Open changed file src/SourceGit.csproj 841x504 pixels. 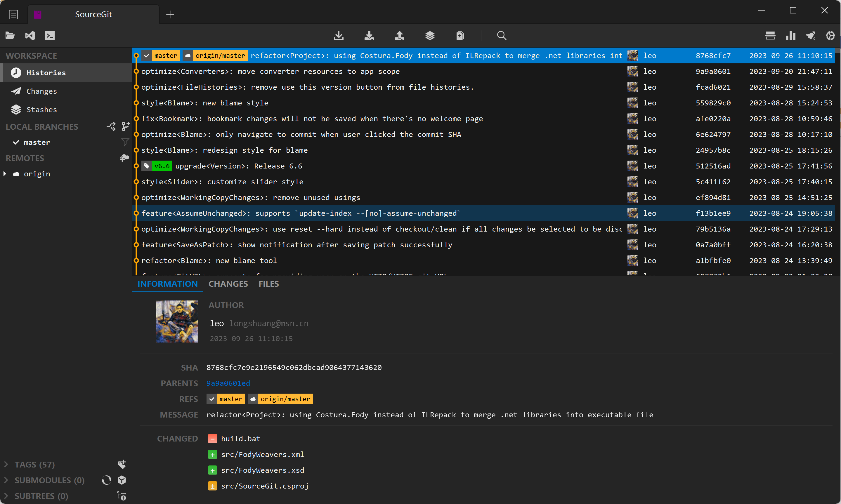pos(265,486)
